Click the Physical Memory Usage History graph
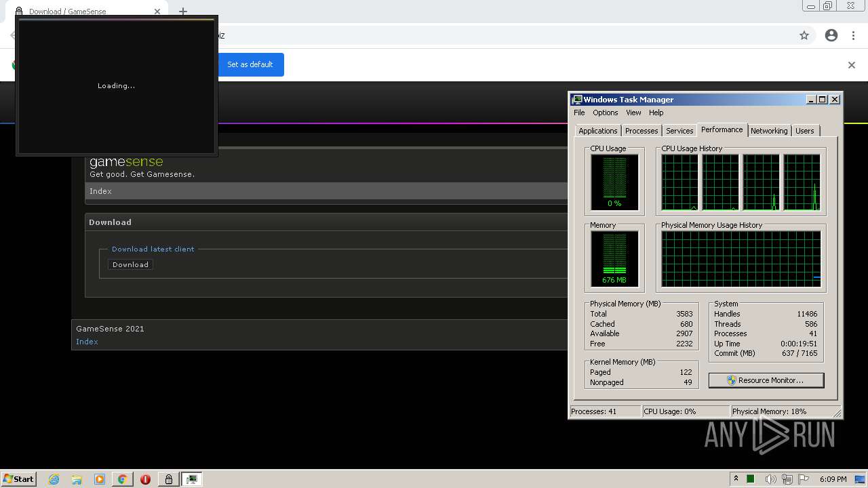 [x=741, y=258]
